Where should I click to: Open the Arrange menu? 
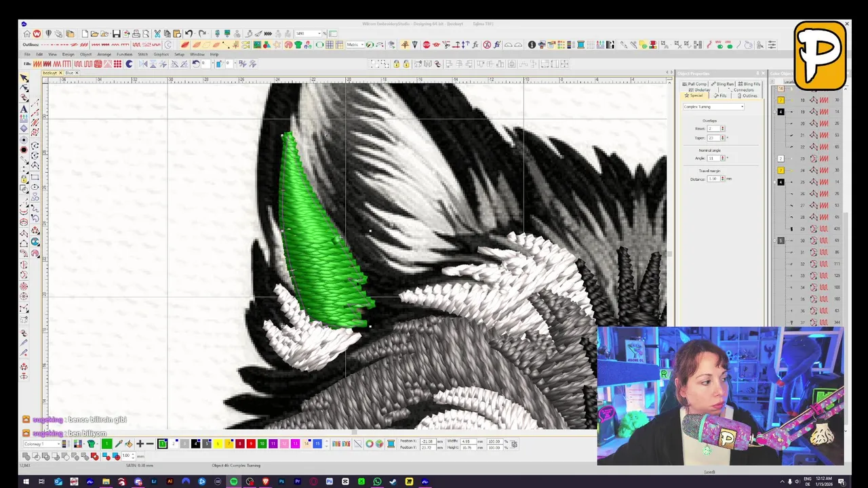104,54
